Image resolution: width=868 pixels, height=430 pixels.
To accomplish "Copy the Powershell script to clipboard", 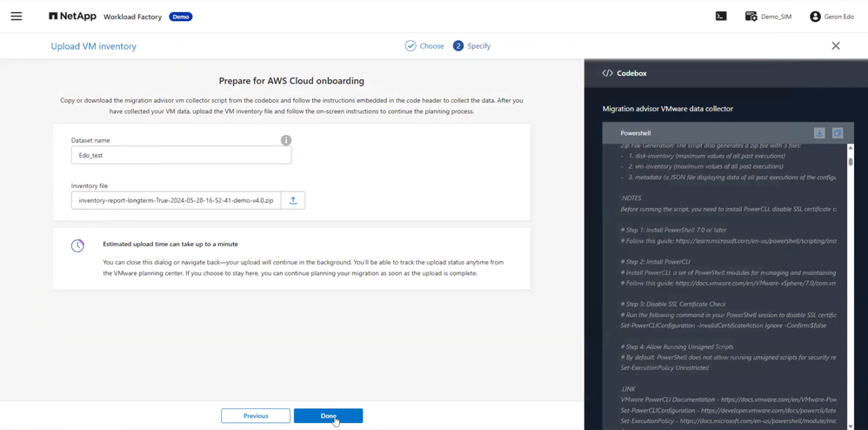I will pos(838,133).
